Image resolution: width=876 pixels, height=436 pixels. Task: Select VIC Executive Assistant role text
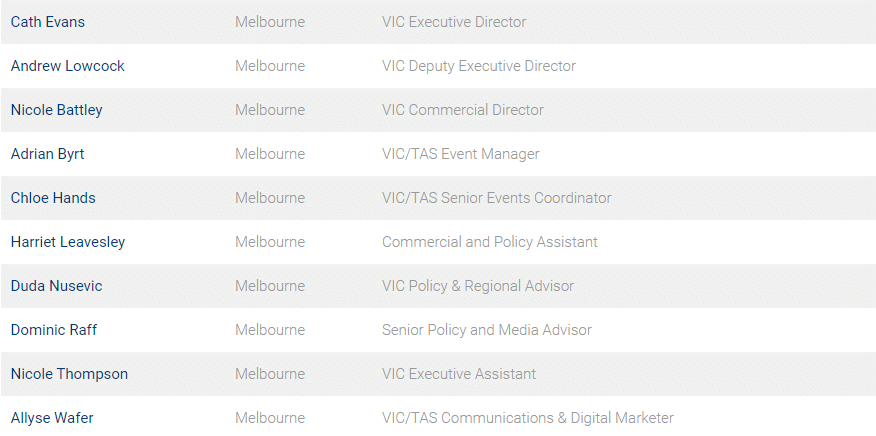(459, 374)
